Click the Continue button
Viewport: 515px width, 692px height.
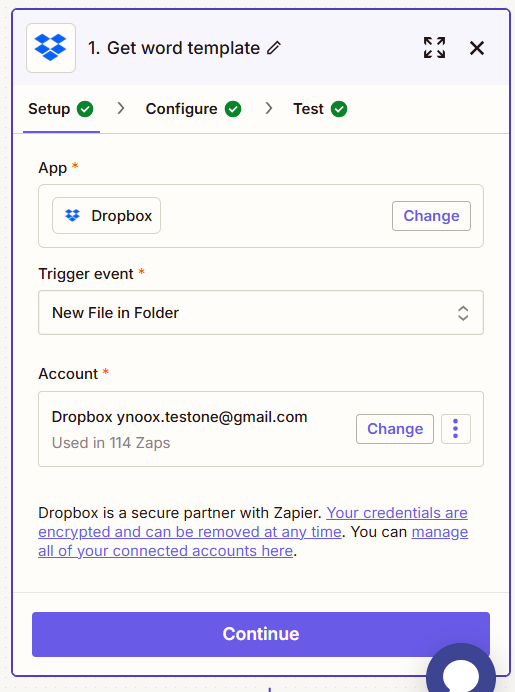(x=261, y=634)
